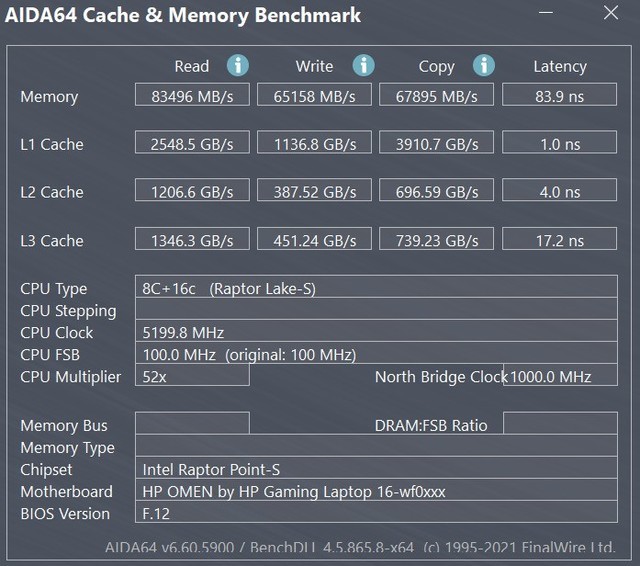Select the CPU Clock 5199.8 MHz field
Screen dimensions: 640x566
(x=375, y=333)
